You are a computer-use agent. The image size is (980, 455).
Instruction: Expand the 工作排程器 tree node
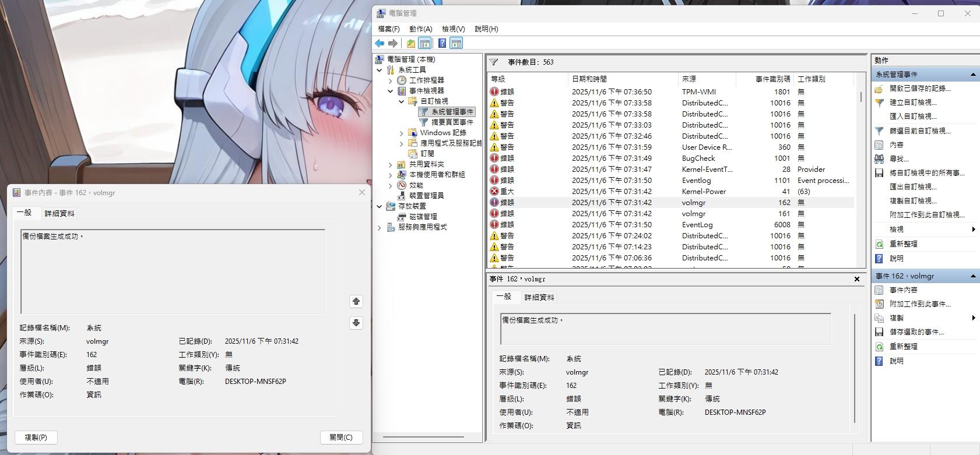[x=391, y=80]
